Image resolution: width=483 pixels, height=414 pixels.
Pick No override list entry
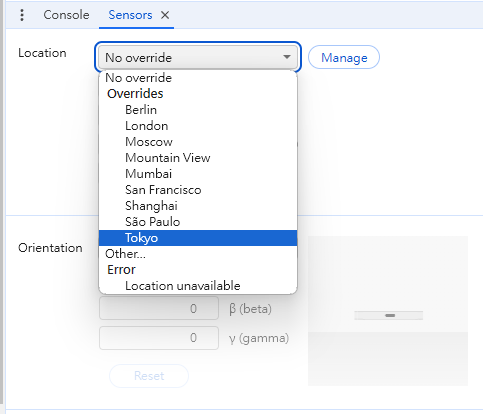tap(198, 78)
